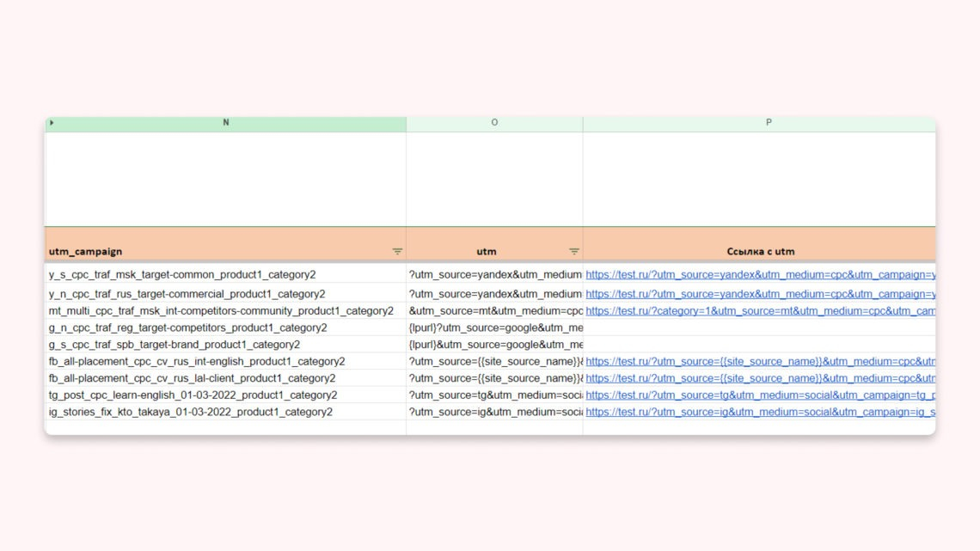980x551 pixels.
Task: Select cell y_s_cpc_traf_msk_target-common_product1_category2
Action: click(225, 274)
